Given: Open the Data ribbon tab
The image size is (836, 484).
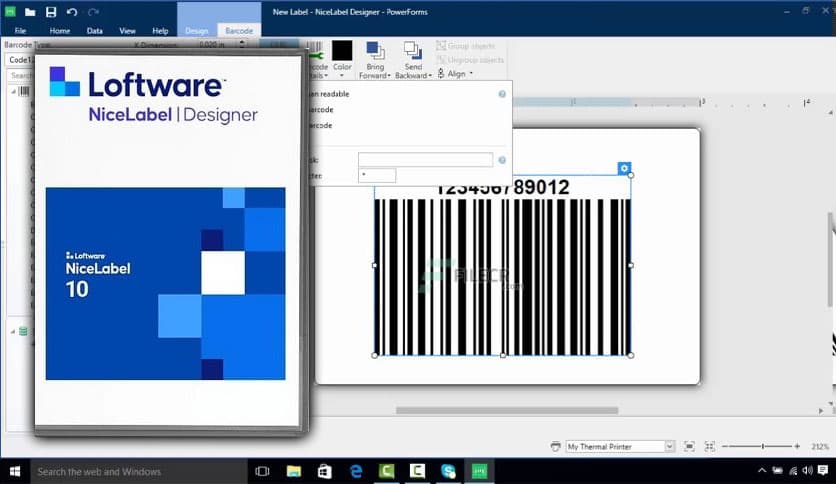Looking at the screenshot, I should pyautogui.click(x=94, y=31).
